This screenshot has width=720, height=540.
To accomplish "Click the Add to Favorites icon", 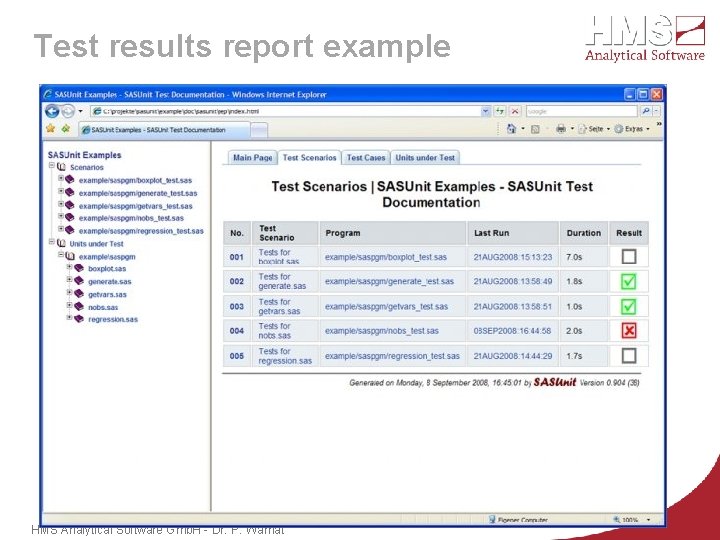I will pos(66,129).
